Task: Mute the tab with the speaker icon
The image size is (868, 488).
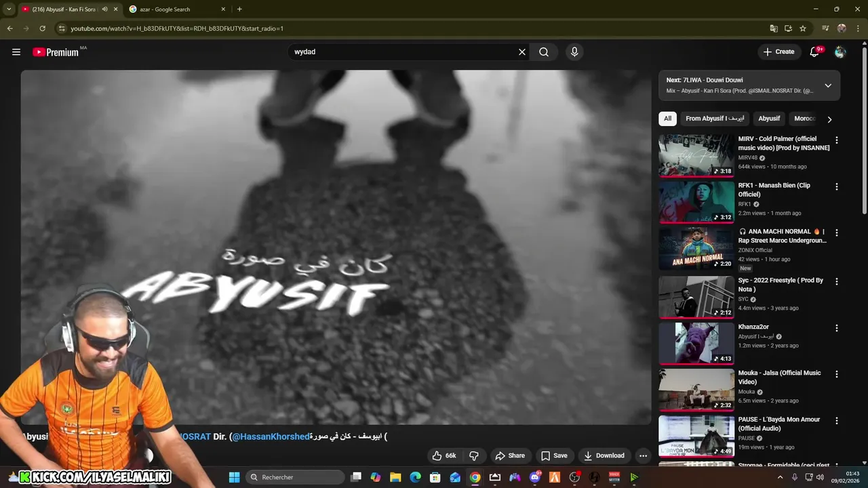Action: click(104, 9)
